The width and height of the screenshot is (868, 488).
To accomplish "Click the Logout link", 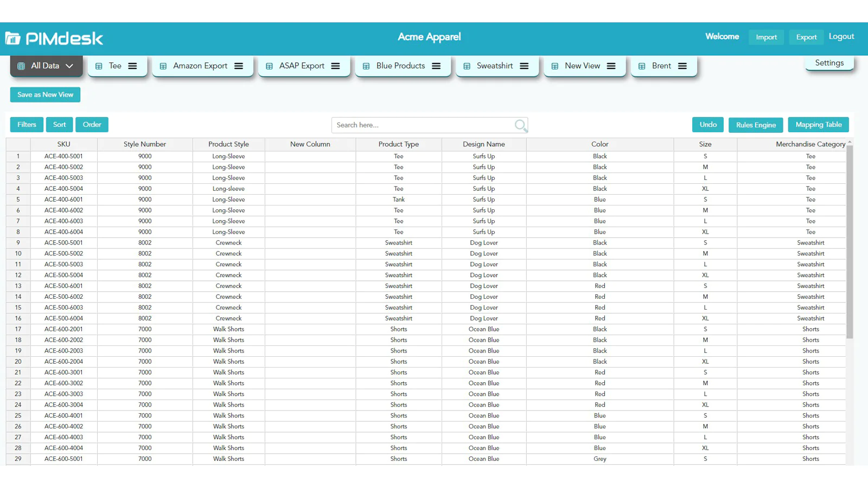I will click(841, 36).
